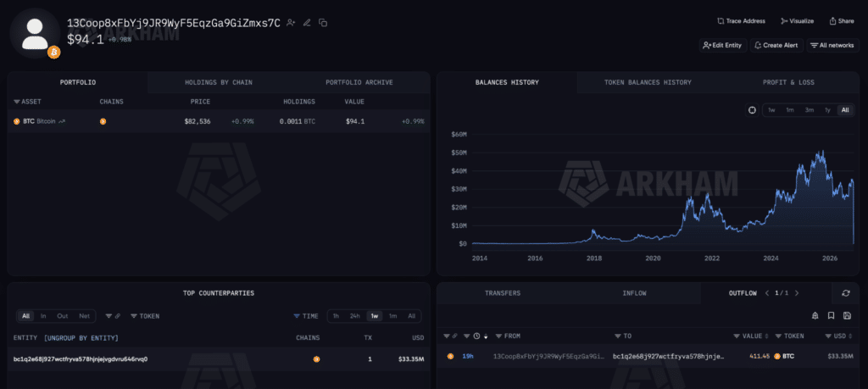Switch to the Portfolio tab
The height and width of the screenshot is (389, 868).
click(78, 82)
